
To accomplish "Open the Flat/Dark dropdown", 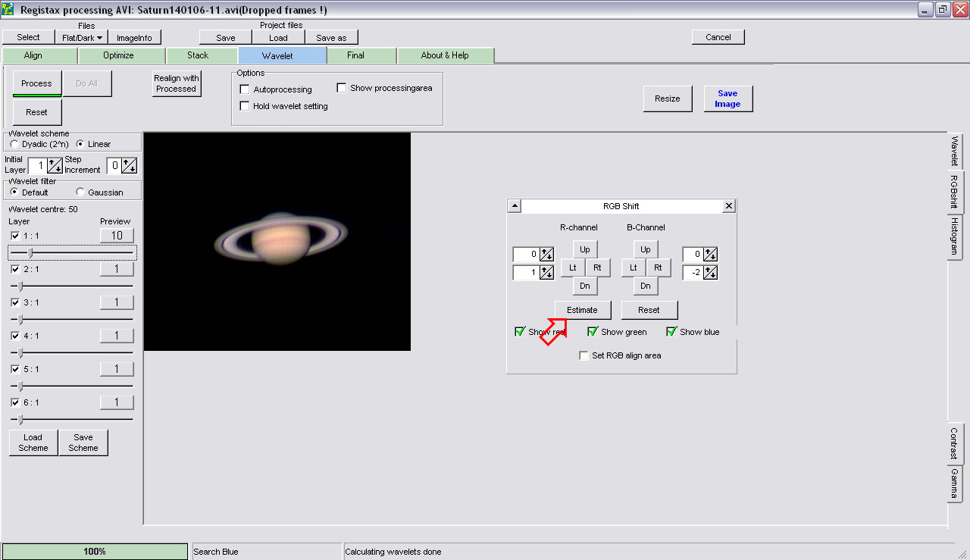I will tap(82, 37).
